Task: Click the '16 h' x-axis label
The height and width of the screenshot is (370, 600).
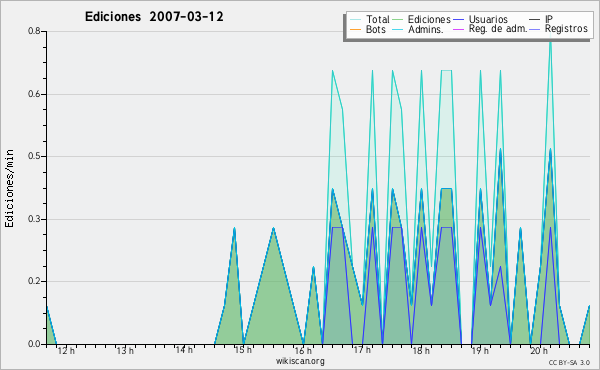Action: click(x=302, y=350)
